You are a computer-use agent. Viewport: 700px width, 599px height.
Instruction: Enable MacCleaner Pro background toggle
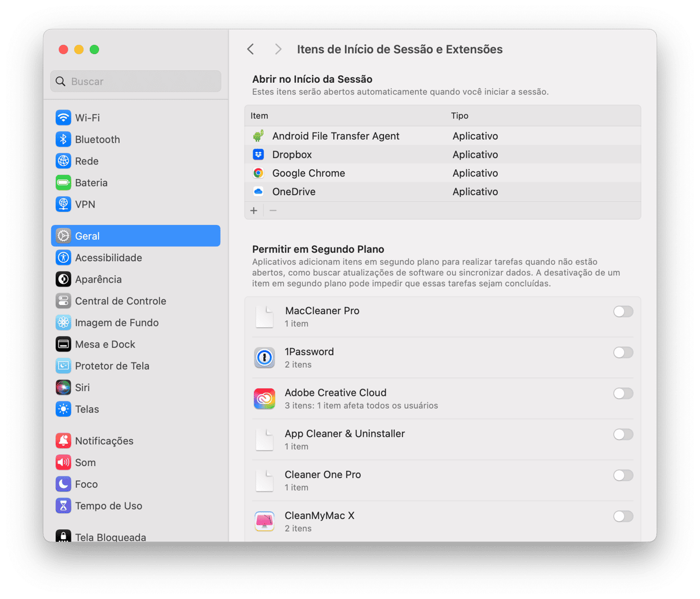point(623,311)
